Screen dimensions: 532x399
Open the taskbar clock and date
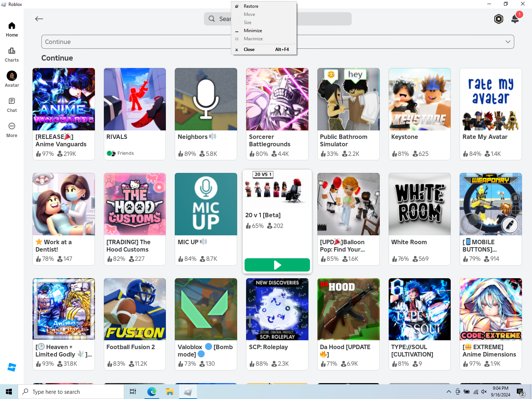click(500, 392)
